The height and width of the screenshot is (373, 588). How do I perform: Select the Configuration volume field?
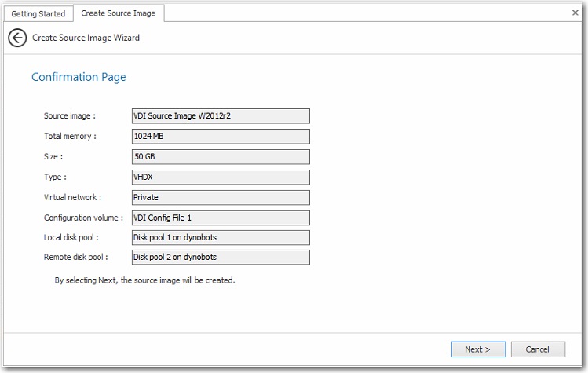[x=220, y=218]
